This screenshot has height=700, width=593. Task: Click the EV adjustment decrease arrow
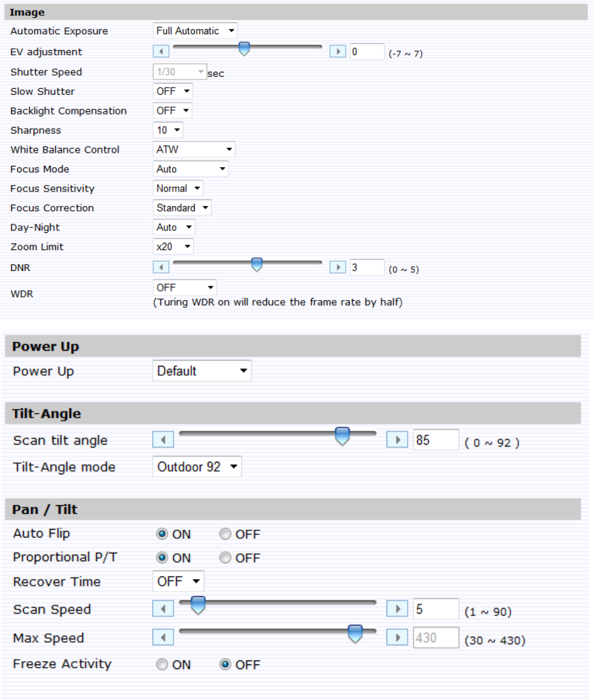(161, 51)
